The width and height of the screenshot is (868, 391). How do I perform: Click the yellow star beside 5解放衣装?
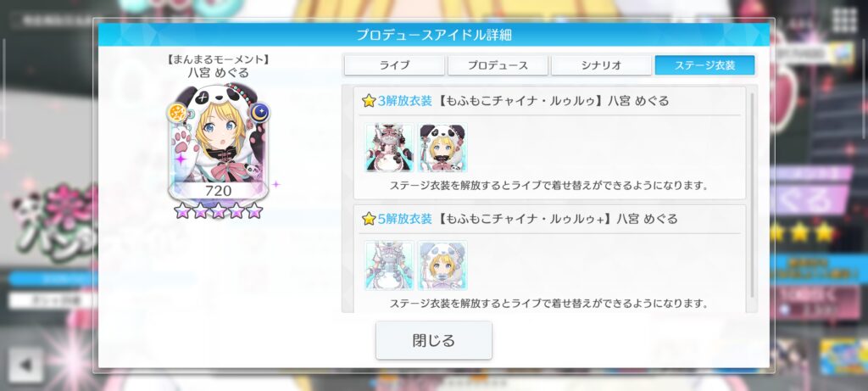pyautogui.click(x=369, y=219)
